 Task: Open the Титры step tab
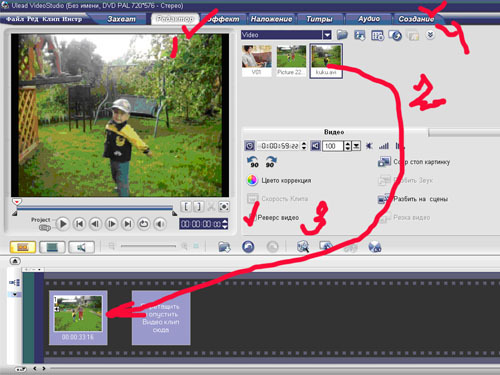[319, 19]
